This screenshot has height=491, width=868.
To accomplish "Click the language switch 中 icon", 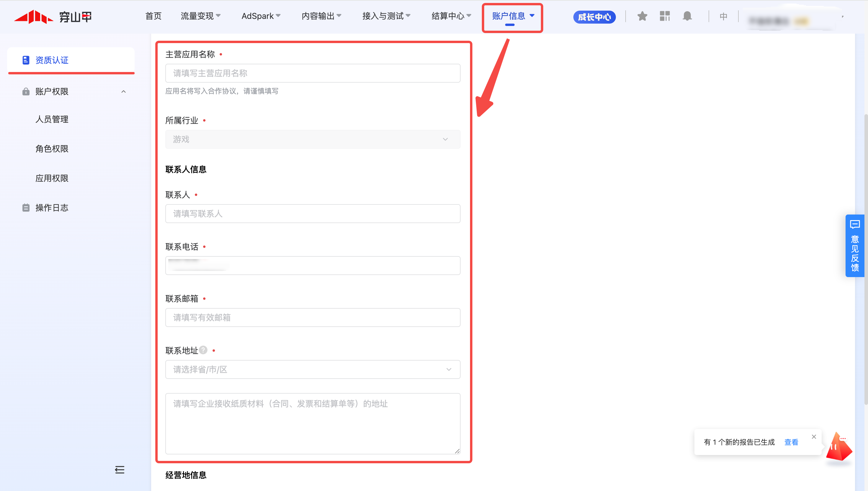I will tap(723, 16).
